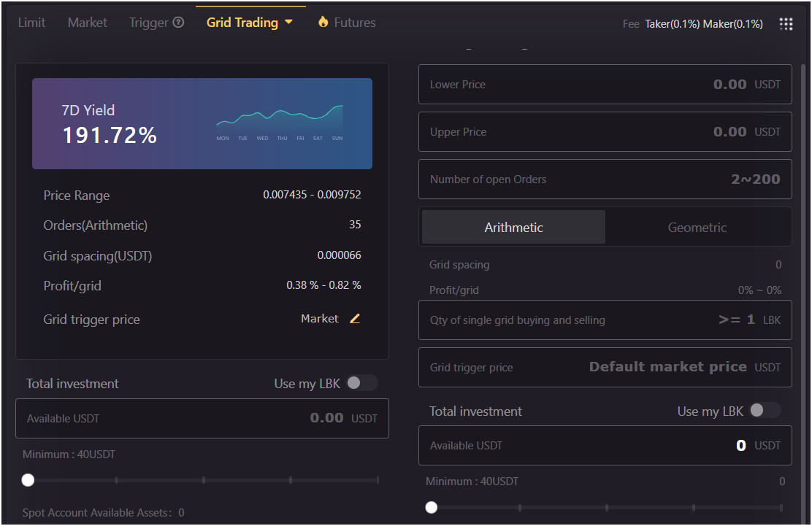Screen dimensions: 812x526
Task: Click the pencil icon to edit Grid trigger price
Action: point(355,319)
